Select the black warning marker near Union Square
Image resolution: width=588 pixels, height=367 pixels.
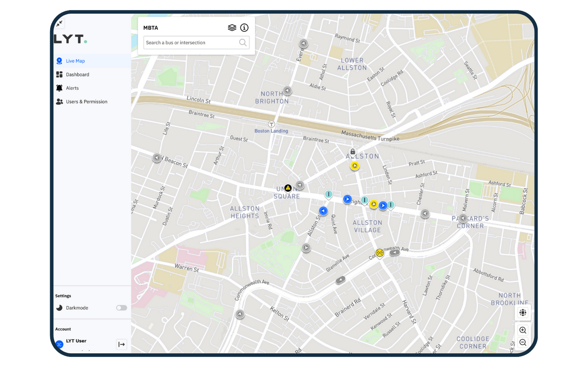coord(288,187)
